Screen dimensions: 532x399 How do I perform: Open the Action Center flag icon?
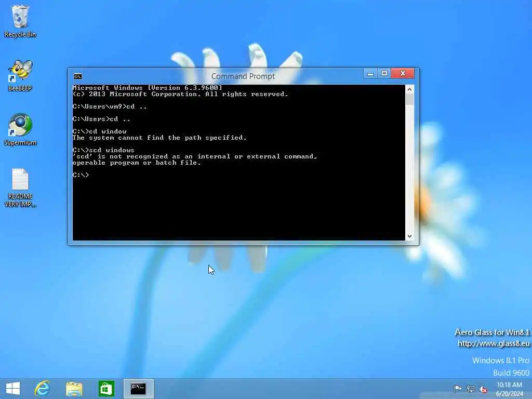[x=458, y=389]
